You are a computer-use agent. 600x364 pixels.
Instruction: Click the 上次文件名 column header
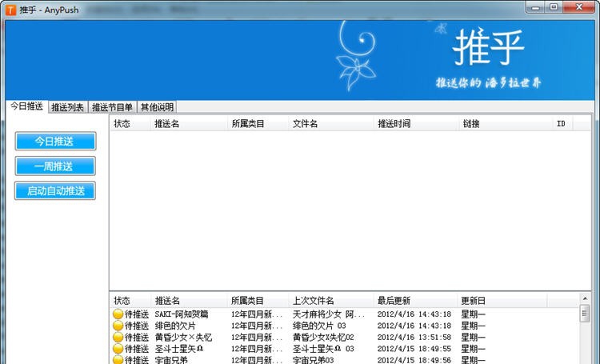(331, 301)
